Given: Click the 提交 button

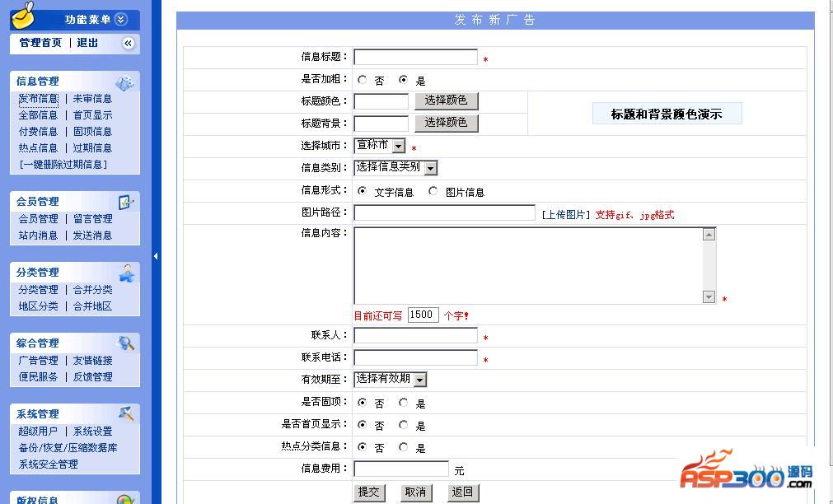Looking at the screenshot, I should pos(368,492).
